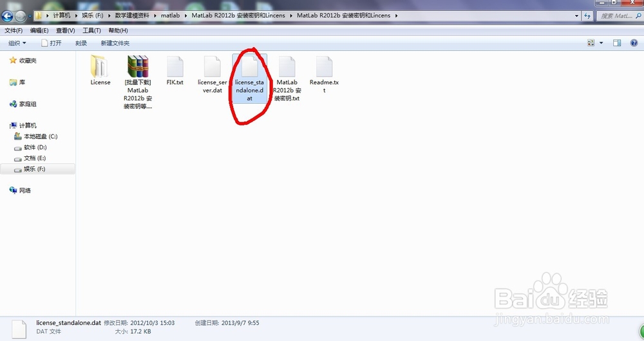The width and height of the screenshot is (644, 341).
Task: Click the 打开 toolbar button
Action: click(x=52, y=43)
